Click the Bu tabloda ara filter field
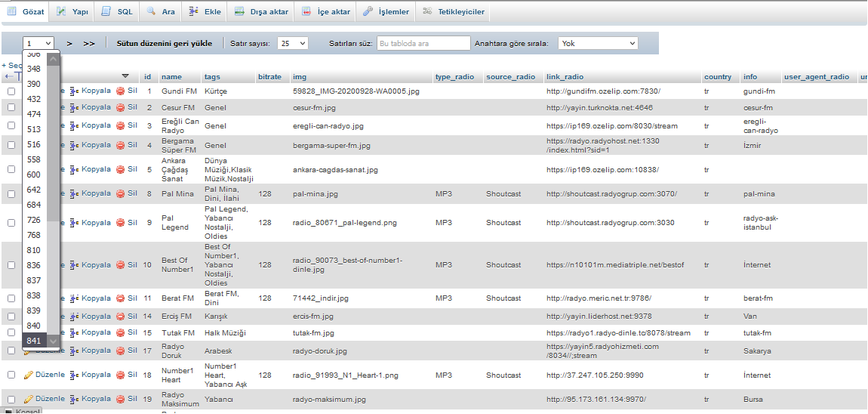 pos(423,44)
